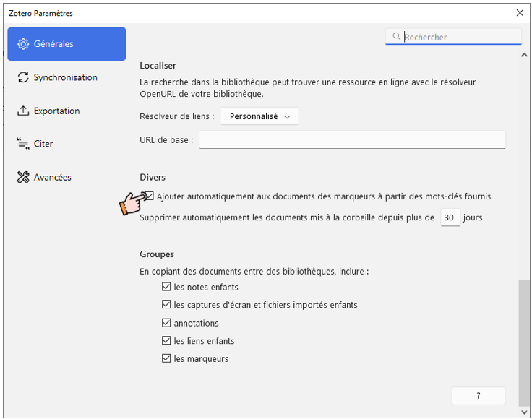The width and height of the screenshot is (532, 419).
Task: Close the Zotero Paramètres window
Action: (x=520, y=13)
